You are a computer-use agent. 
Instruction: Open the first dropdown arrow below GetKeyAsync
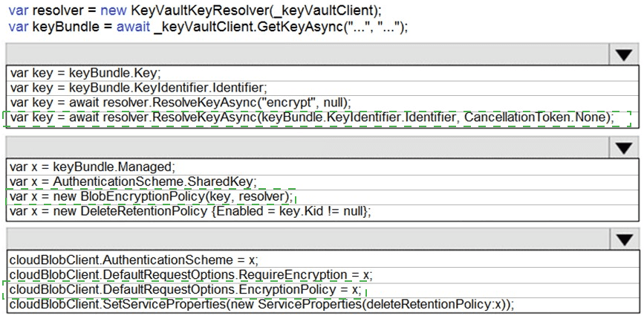pyautogui.click(x=622, y=54)
